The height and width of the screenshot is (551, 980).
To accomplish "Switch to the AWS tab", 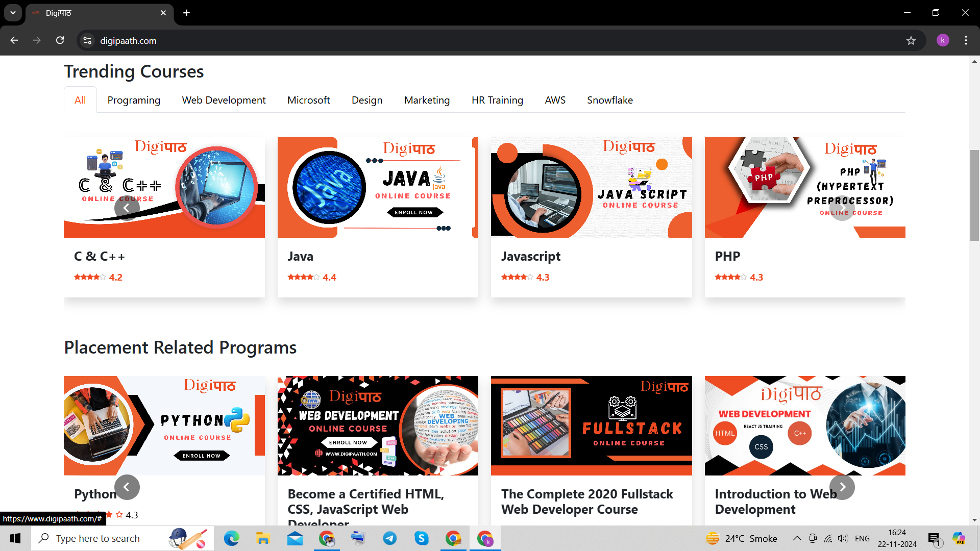I will pyautogui.click(x=555, y=100).
